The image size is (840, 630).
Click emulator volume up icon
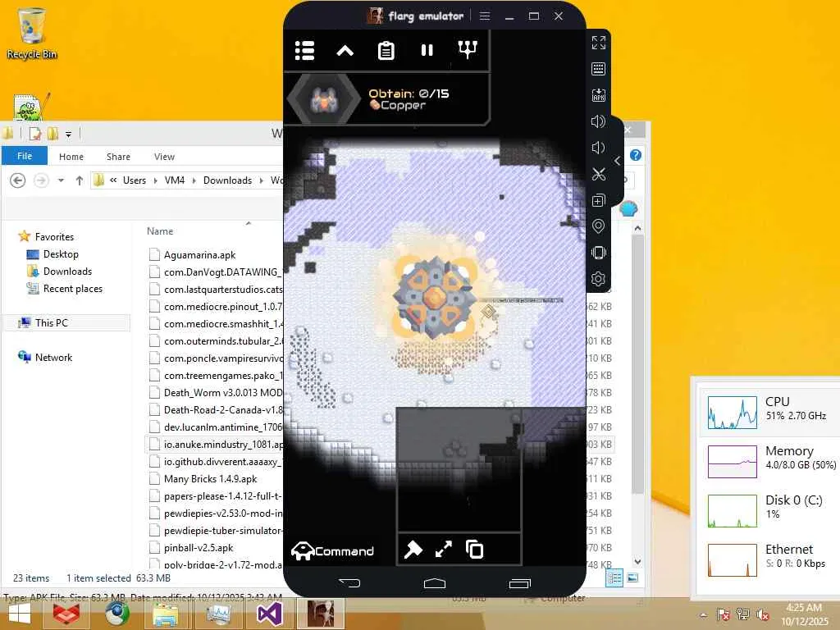598,121
